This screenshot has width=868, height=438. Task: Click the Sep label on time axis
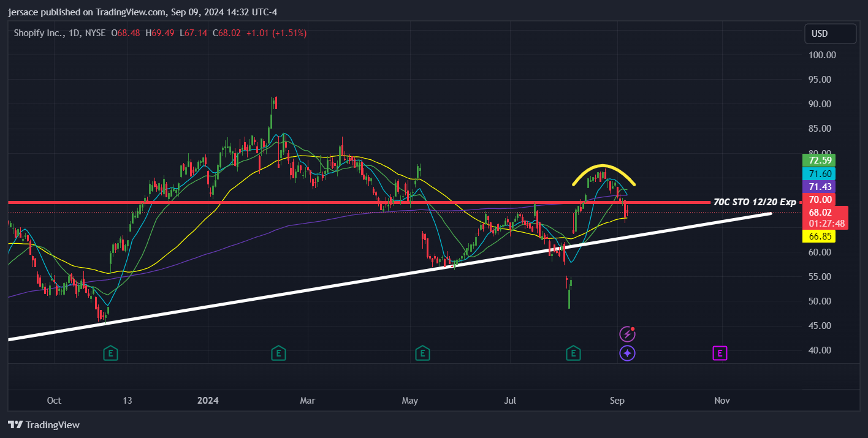point(617,401)
